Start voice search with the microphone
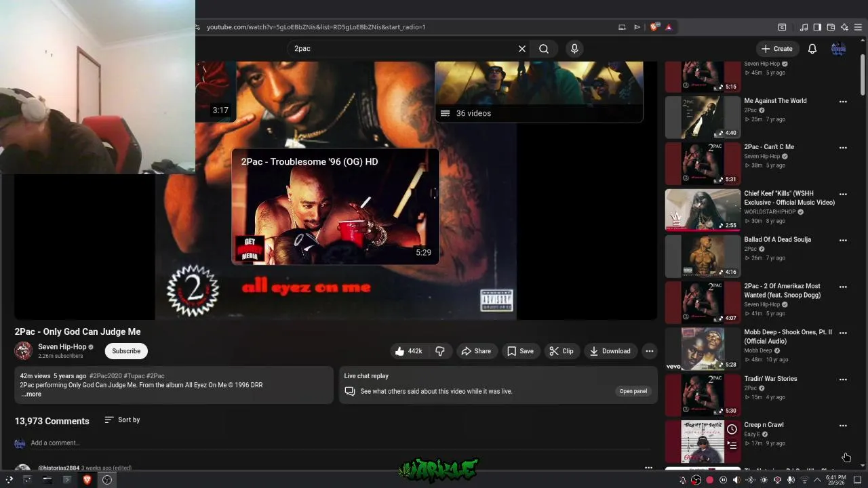868x488 pixels. click(574, 49)
